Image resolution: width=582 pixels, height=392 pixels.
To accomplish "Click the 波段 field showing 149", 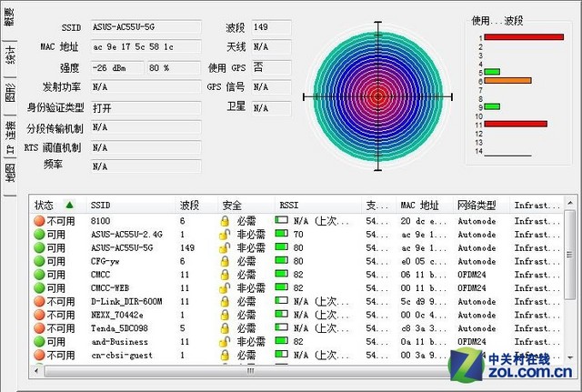I will [271, 27].
